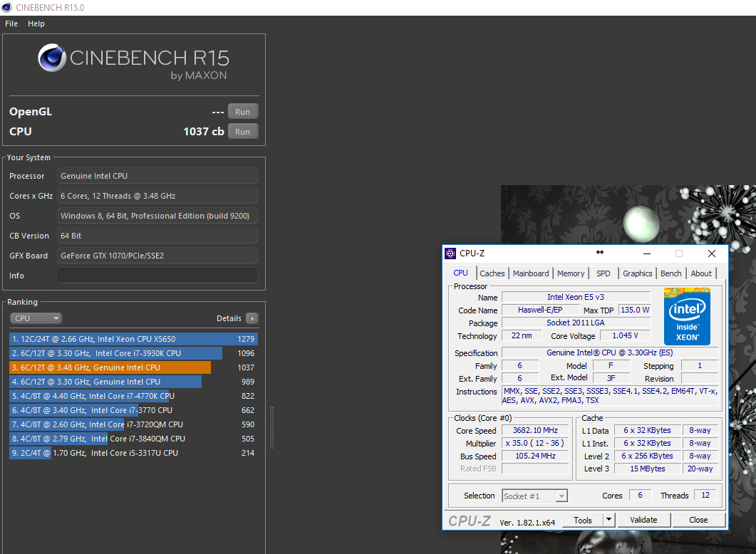The width and height of the screenshot is (756, 554).
Task: Select the Core i7-4770K ranking entry
Action: 133,396
